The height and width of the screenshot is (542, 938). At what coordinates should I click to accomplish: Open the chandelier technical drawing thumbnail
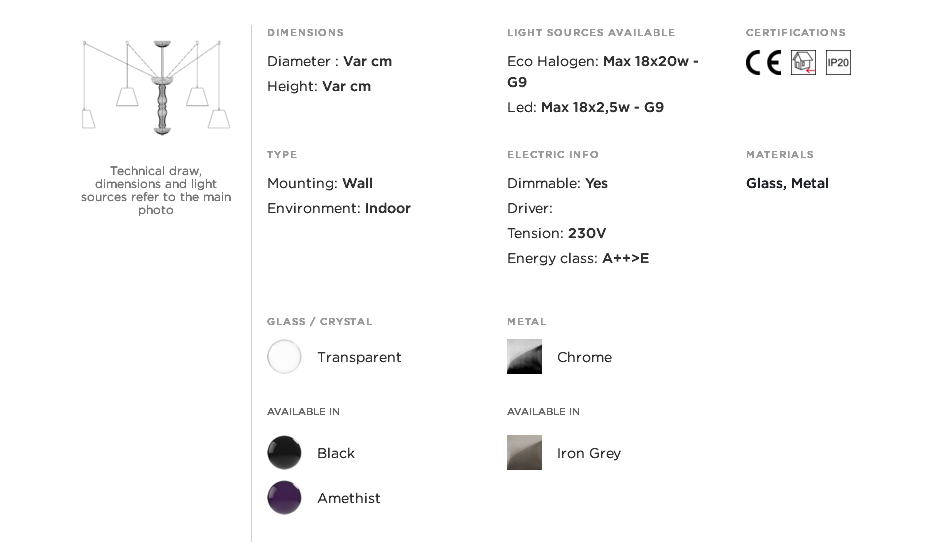(x=156, y=87)
